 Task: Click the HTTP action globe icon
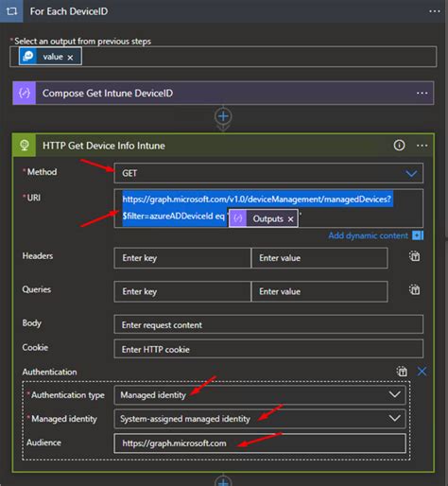(x=25, y=146)
